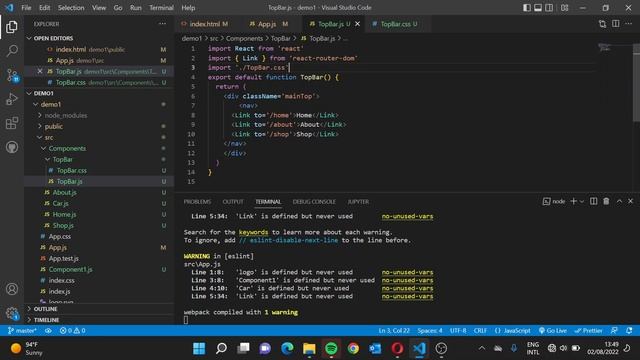The height and width of the screenshot is (360, 640).
Task: Open the File menu
Action: click(x=26, y=7)
